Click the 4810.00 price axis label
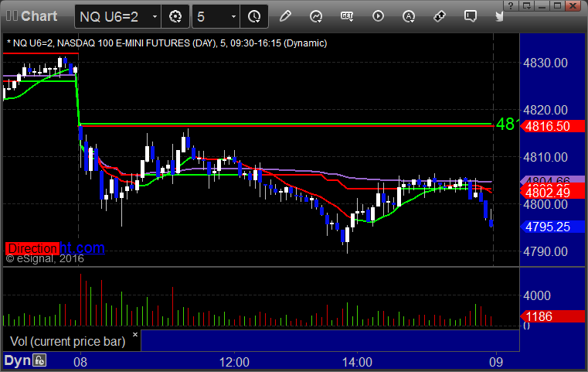 pos(546,157)
